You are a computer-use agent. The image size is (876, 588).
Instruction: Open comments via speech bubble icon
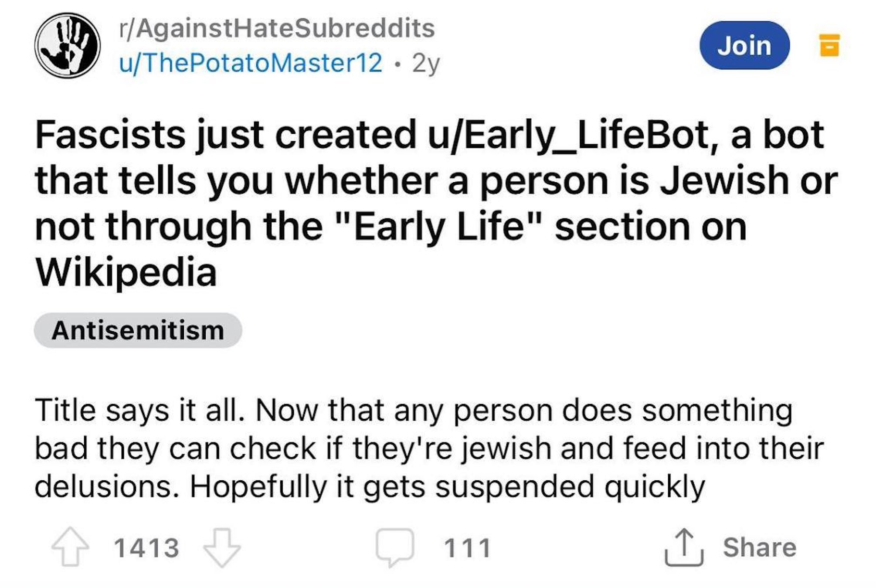pos(395,547)
